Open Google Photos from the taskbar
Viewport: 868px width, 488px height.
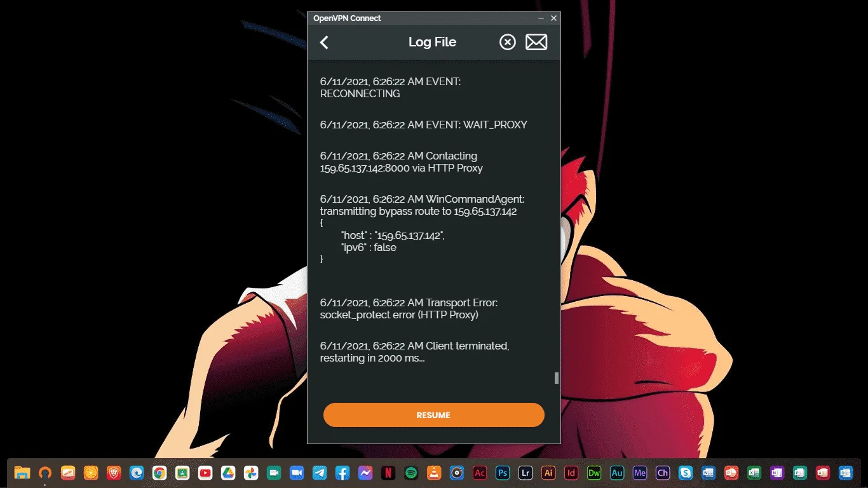tap(251, 473)
